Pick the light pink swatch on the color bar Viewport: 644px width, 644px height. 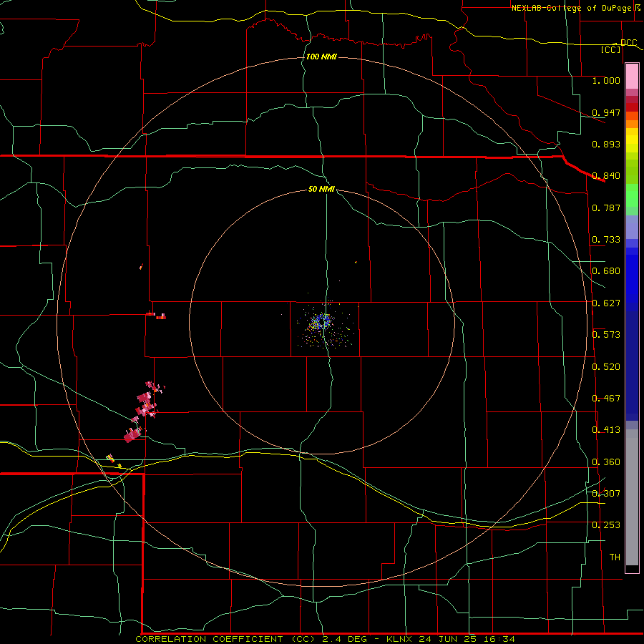point(632,77)
